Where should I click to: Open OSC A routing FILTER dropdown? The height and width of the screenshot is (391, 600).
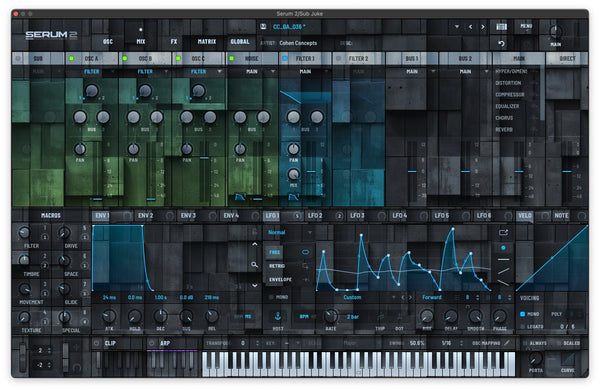[92, 72]
